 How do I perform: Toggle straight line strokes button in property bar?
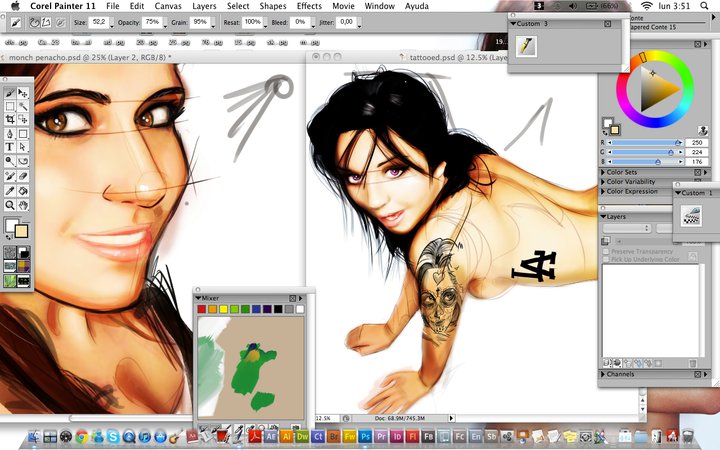[46, 22]
